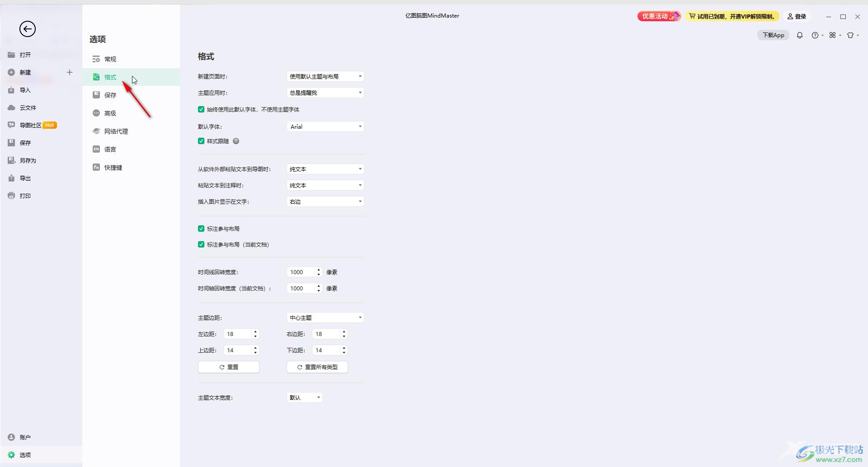
Task: Open the help question mark icon
Action: 815,35
